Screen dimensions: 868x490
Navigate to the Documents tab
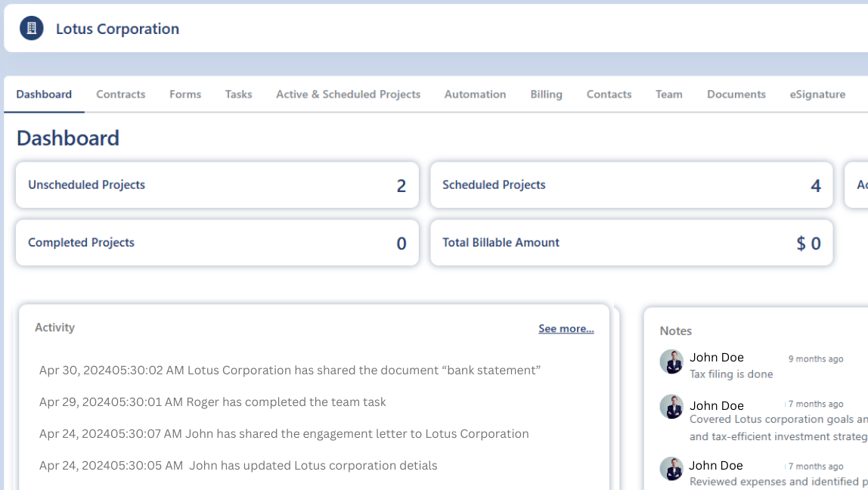736,95
